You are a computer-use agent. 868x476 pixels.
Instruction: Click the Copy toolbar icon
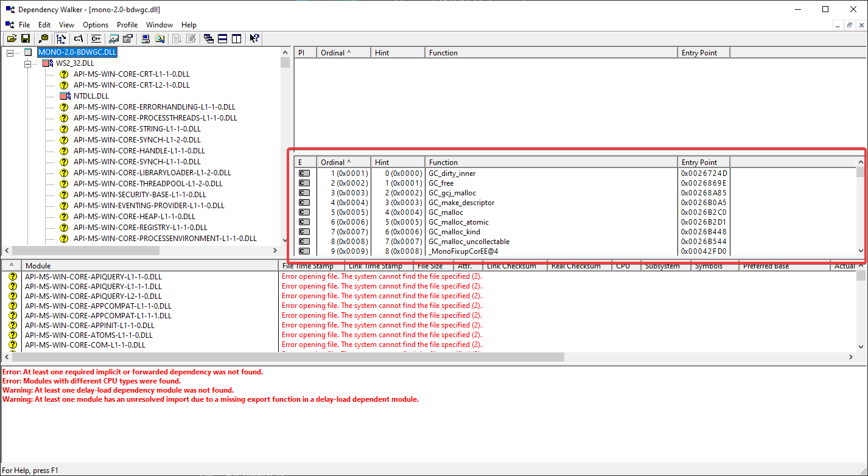pyautogui.click(x=43, y=38)
